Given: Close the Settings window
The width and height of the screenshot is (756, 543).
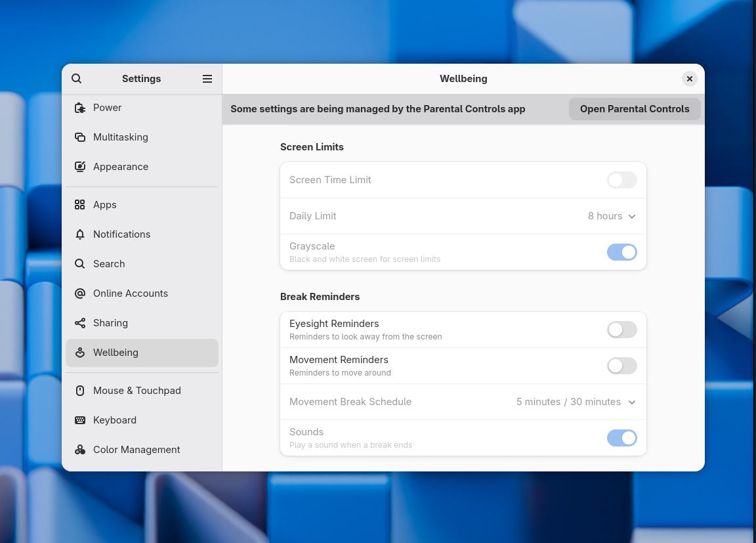Looking at the screenshot, I should tap(689, 79).
